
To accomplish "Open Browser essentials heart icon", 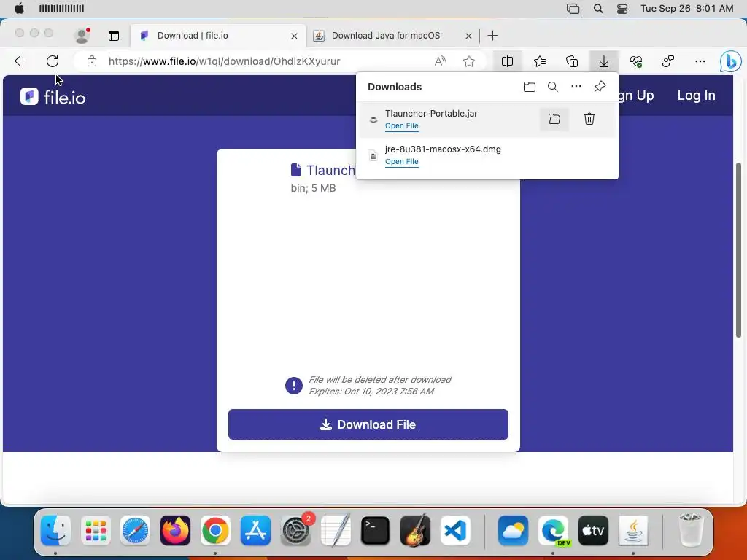I will coord(636,61).
